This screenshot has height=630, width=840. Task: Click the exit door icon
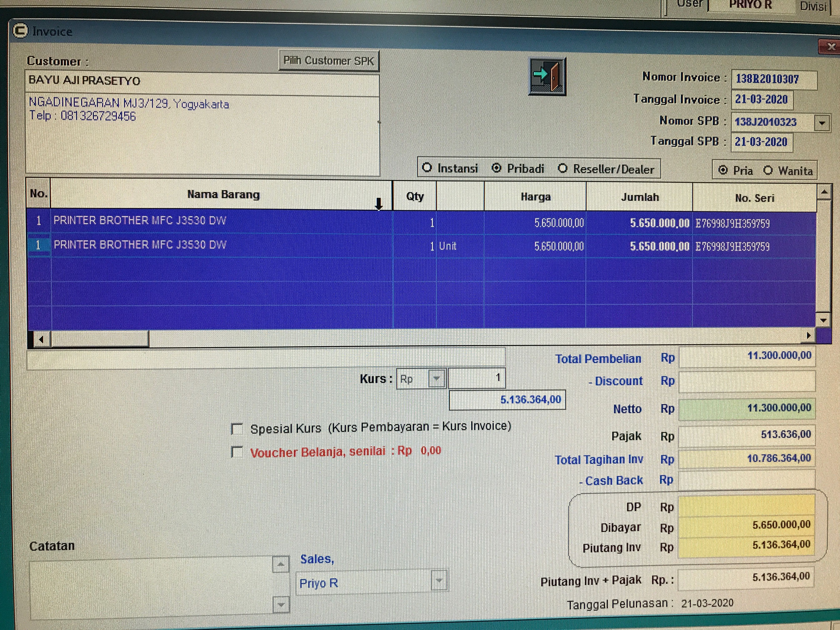point(547,76)
